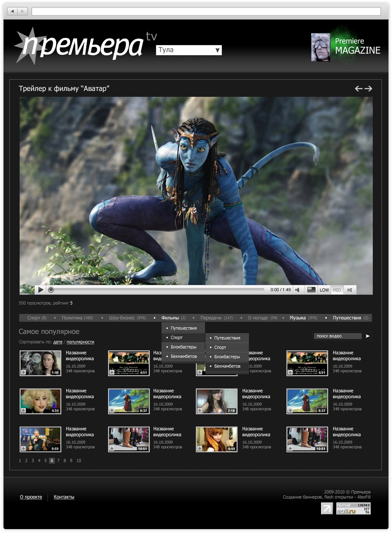
Task: Open the О погоде category
Action: click(x=263, y=318)
